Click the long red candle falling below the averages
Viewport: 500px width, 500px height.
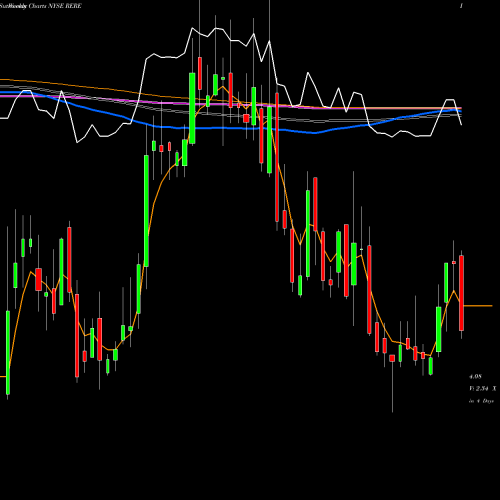(277, 157)
